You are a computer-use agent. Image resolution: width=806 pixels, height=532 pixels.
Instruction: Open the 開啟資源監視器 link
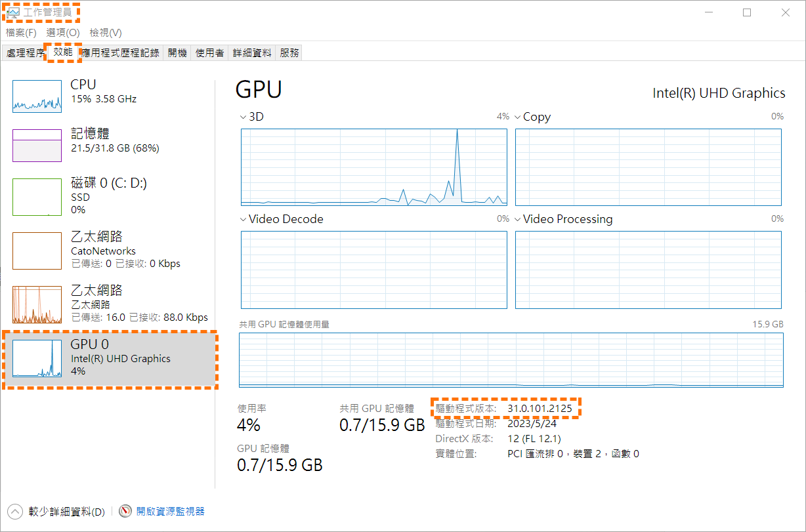[171, 512]
